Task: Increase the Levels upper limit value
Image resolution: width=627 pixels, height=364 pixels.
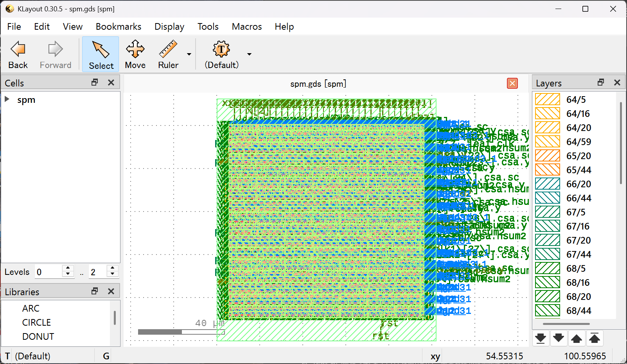Action: pos(113,269)
